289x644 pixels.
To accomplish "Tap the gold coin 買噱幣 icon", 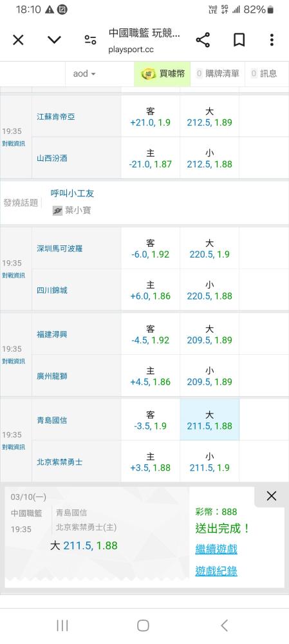I will 148,74.
